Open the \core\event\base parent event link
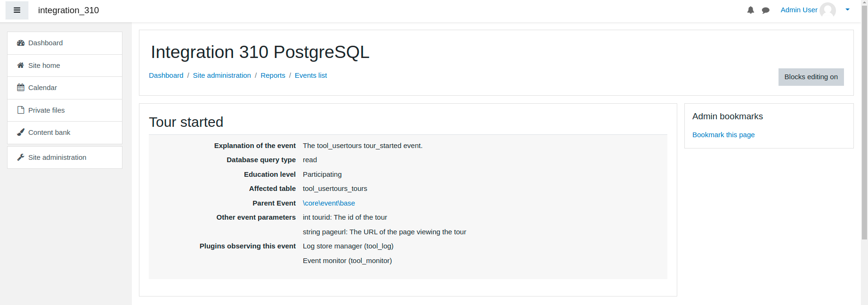Image resolution: width=868 pixels, height=305 pixels. point(329,203)
